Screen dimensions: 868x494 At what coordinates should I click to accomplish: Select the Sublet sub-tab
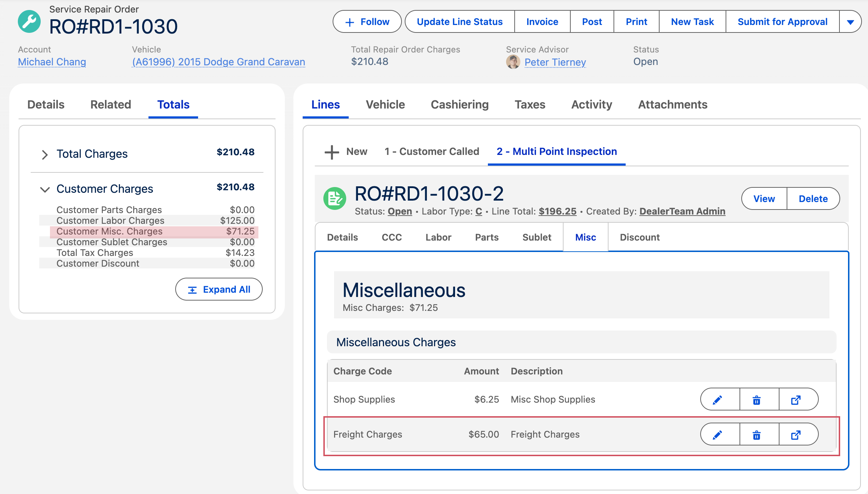[537, 237]
